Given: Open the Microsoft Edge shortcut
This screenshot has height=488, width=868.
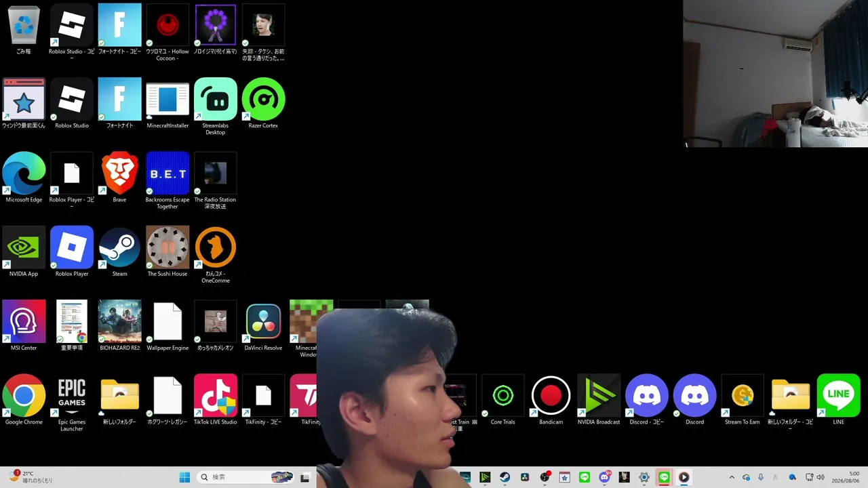Looking at the screenshot, I should coord(24,178).
